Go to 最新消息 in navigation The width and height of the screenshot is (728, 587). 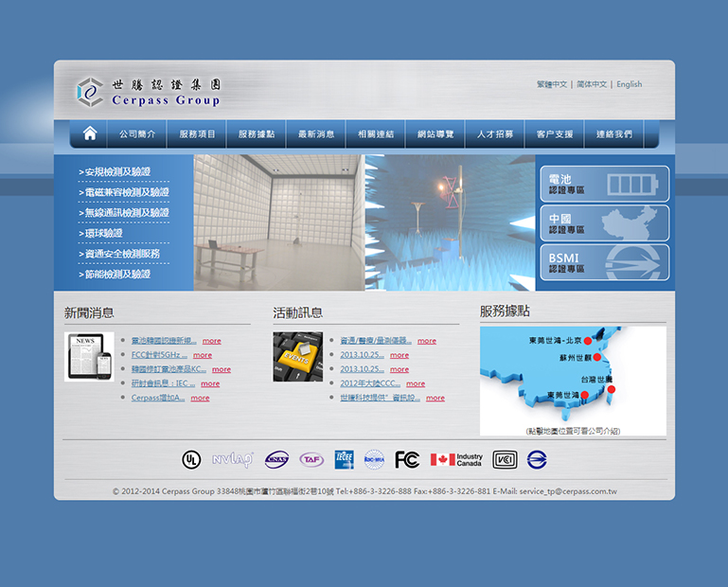click(x=316, y=134)
